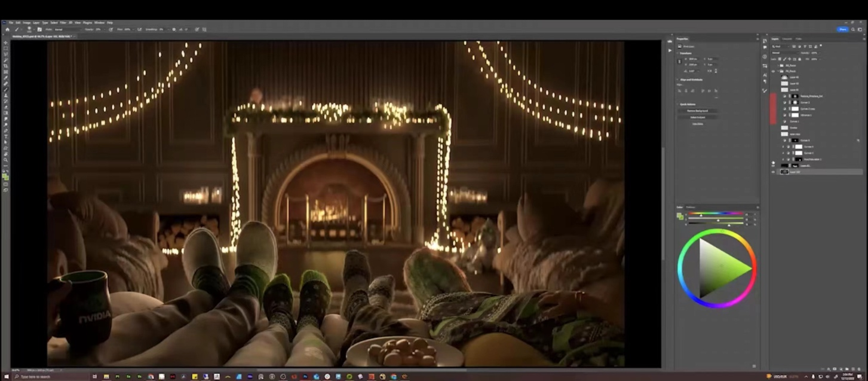Open the brush Mode dropdown
868x381 pixels.
(x=68, y=29)
